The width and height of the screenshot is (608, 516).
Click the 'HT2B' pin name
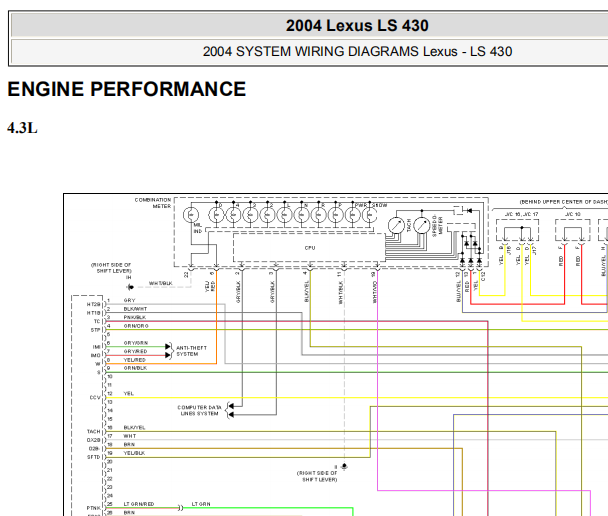(93, 304)
